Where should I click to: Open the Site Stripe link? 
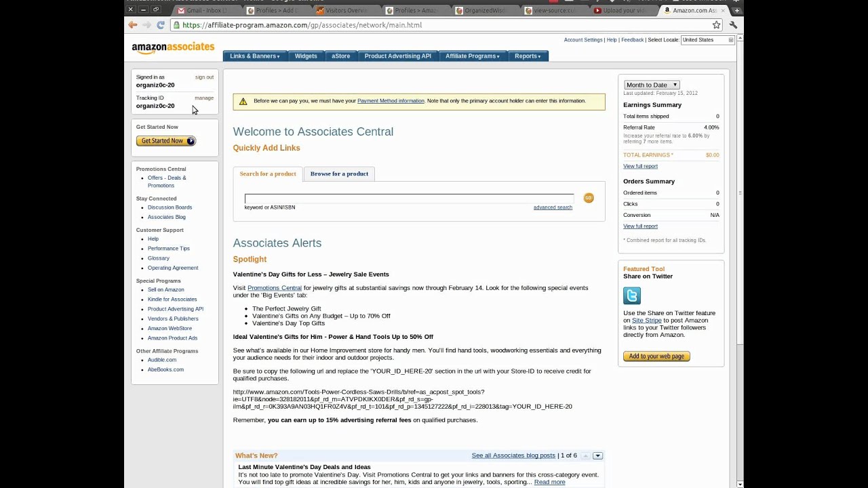click(x=647, y=321)
